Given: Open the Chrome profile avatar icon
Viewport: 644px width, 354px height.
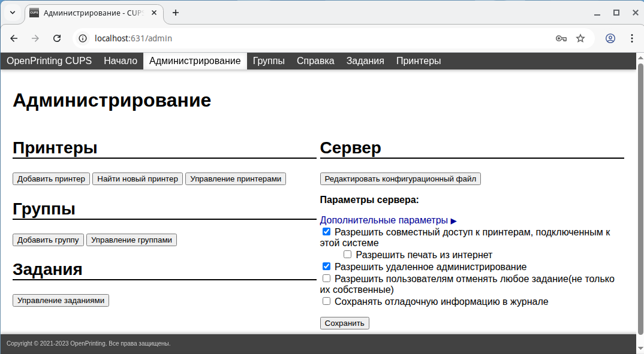Looking at the screenshot, I should pos(610,38).
